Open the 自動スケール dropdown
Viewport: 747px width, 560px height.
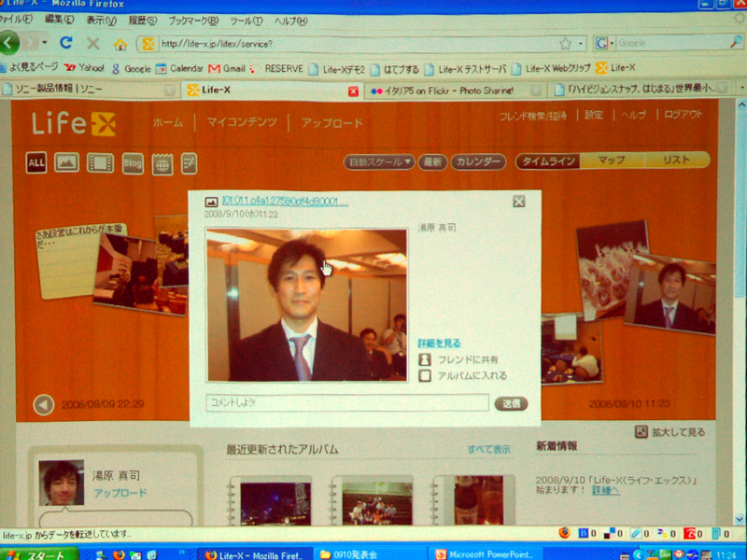tap(379, 161)
